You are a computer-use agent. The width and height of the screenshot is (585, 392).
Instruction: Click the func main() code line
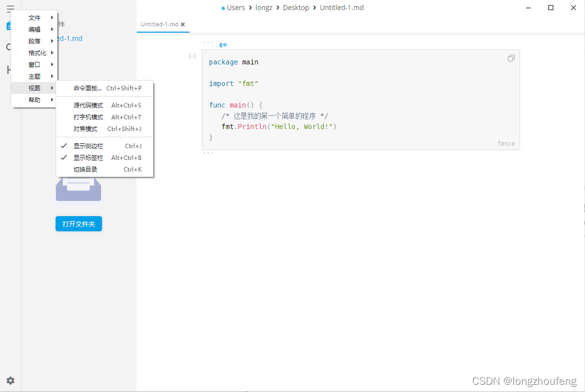236,105
